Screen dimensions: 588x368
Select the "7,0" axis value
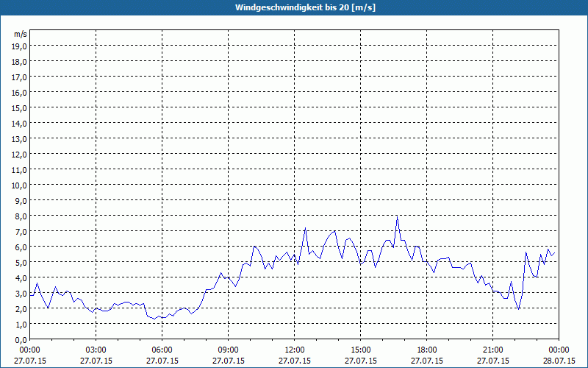click(x=21, y=232)
